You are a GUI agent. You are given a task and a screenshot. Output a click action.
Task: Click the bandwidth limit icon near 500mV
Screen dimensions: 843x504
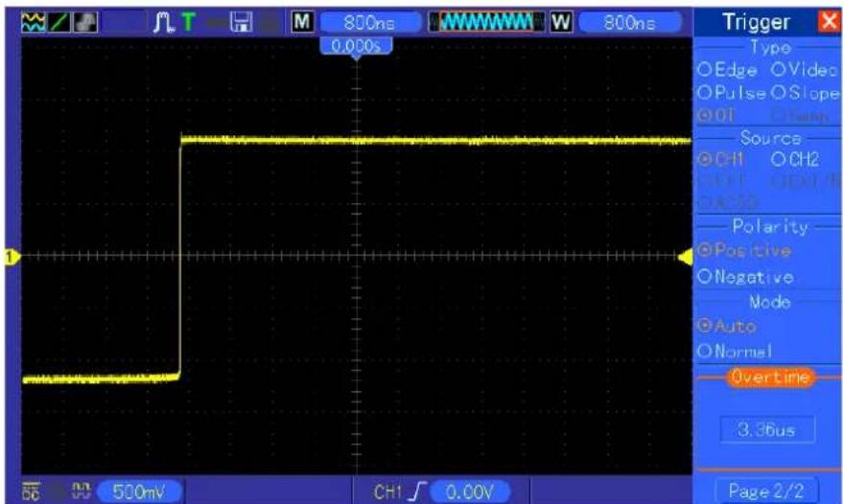[82, 491]
